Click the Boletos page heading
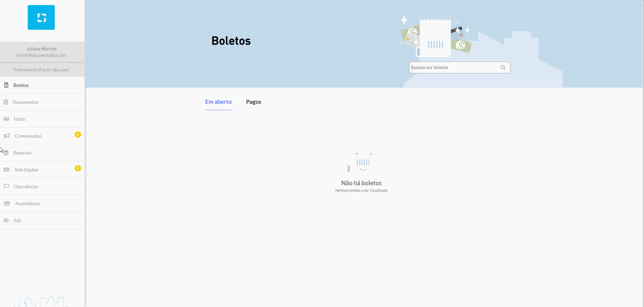Viewport: 644px width, 307px height. click(x=231, y=41)
